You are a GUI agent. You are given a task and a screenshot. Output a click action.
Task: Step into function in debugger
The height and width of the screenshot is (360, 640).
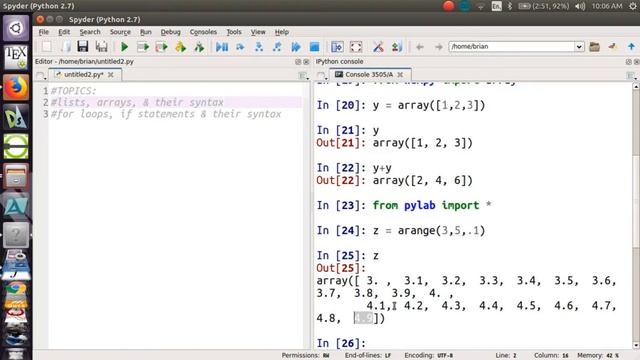[x=259, y=47]
